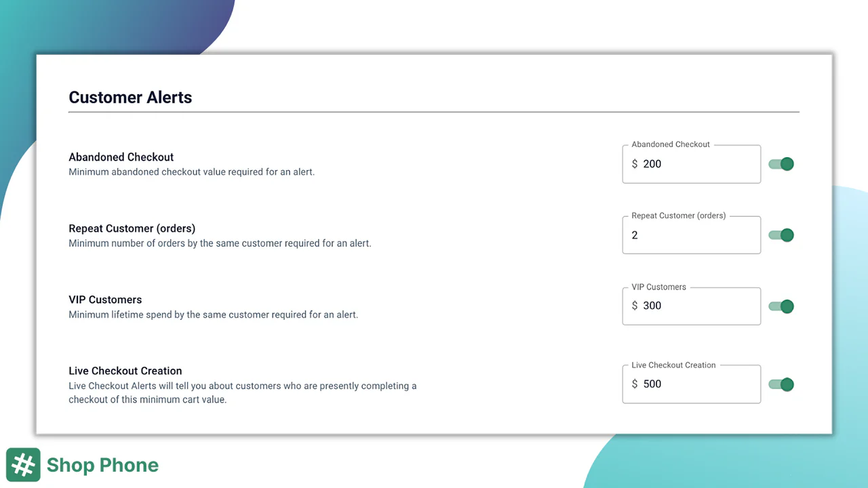
Task: Click the Abandoned Checkout setting title
Action: (x=121, y=157)
